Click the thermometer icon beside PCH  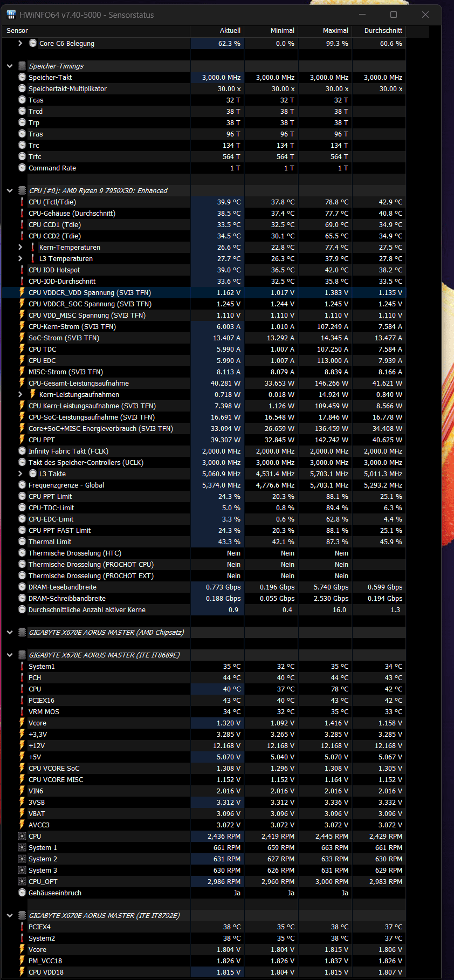click(x=22, y=677)
